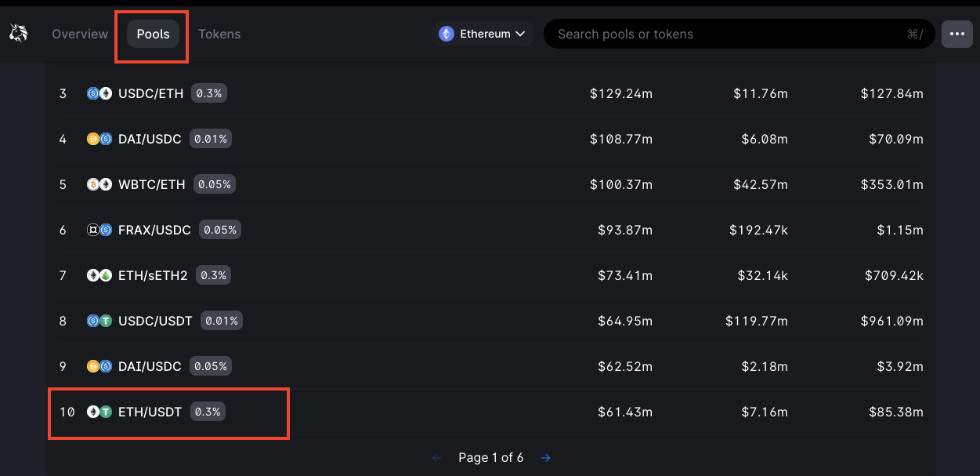
Task: Click the USDC/ETH token pair icons
Action: point(99,93)
